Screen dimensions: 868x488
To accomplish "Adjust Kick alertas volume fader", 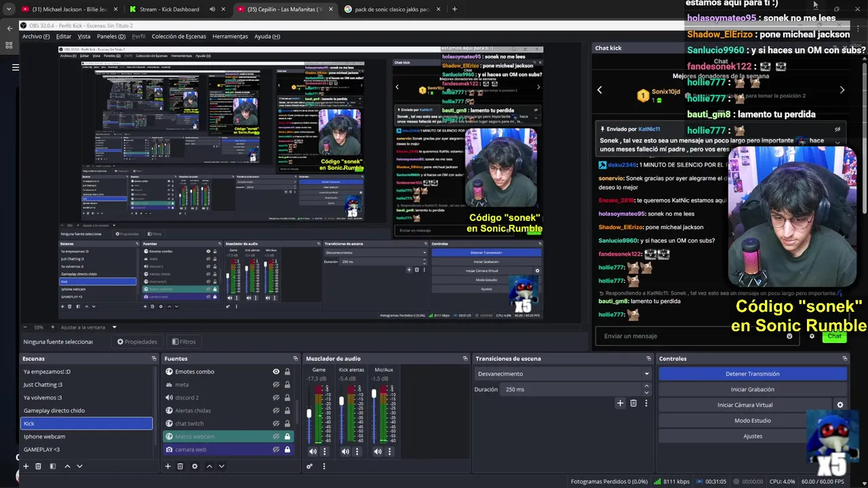I will tap(342, 401).
